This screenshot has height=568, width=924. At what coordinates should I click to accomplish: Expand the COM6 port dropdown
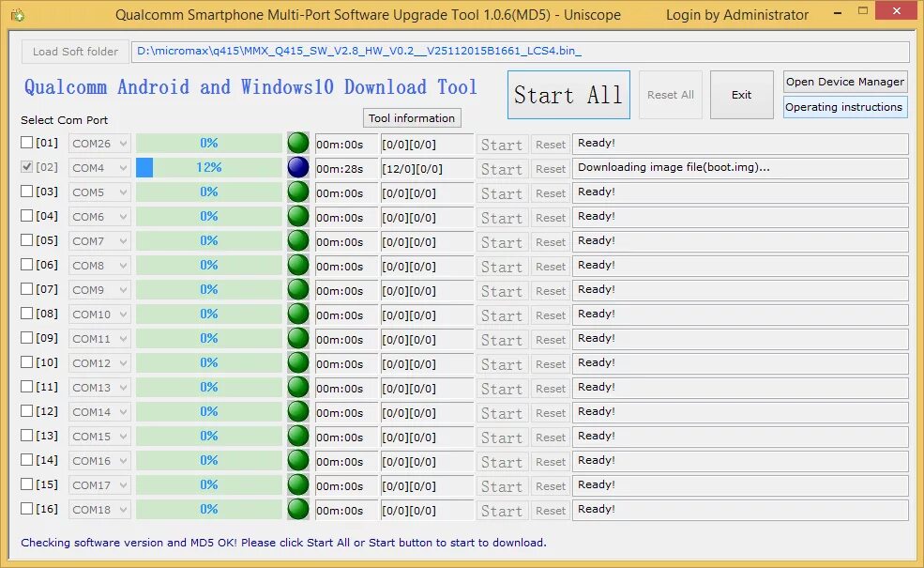(x=99, y=217)
